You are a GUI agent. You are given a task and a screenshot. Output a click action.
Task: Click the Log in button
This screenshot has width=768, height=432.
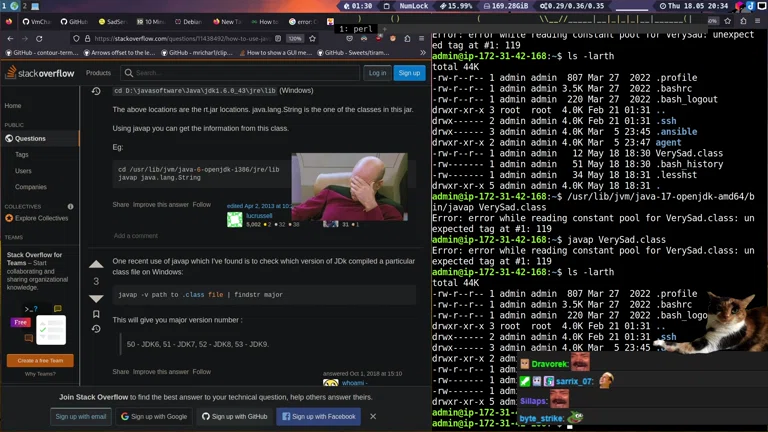(x=377, y=73)
